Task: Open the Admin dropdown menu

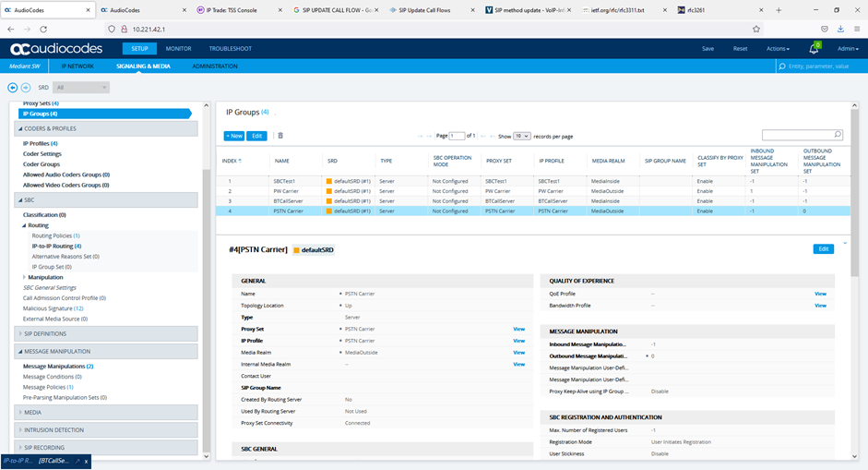Action: (x=848, y=49)
